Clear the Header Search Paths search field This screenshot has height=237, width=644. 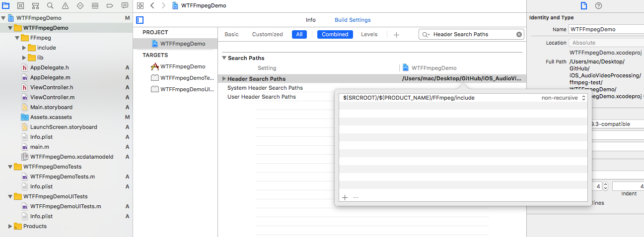click(519, 34)
